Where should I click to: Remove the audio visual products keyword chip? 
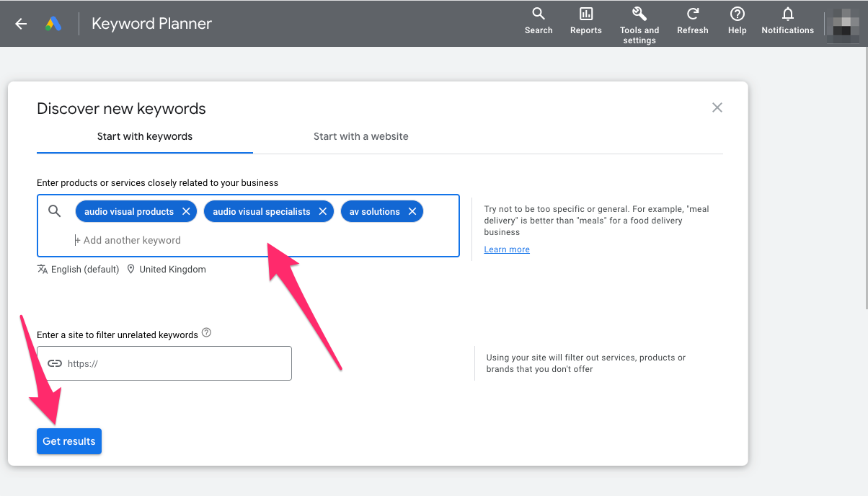coord(186,211)
